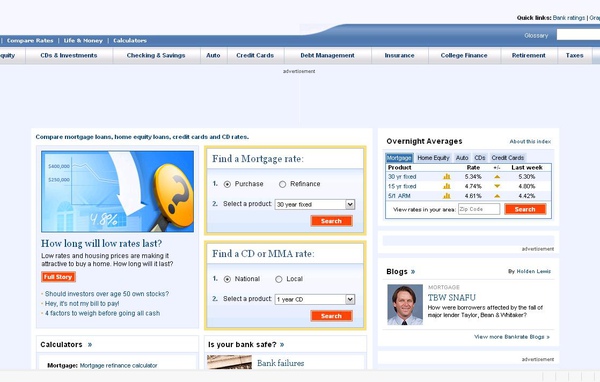Choose the National radio option
Image resolution: width=600 pixels, height=382 pixels.
tap(227, 279)
